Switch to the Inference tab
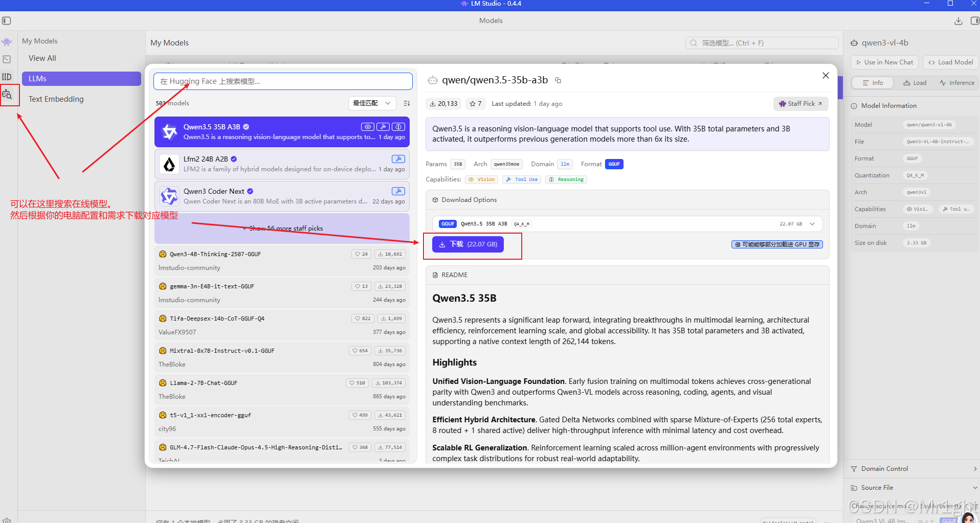Image resolution: width=980 pixels, height=523 pixels. pos(957,83)
